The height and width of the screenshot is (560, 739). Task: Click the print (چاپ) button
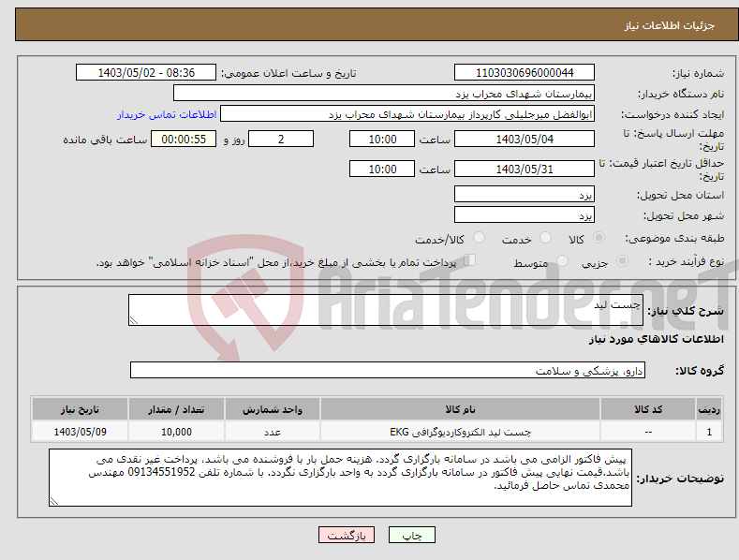click(x=411, y=535)
